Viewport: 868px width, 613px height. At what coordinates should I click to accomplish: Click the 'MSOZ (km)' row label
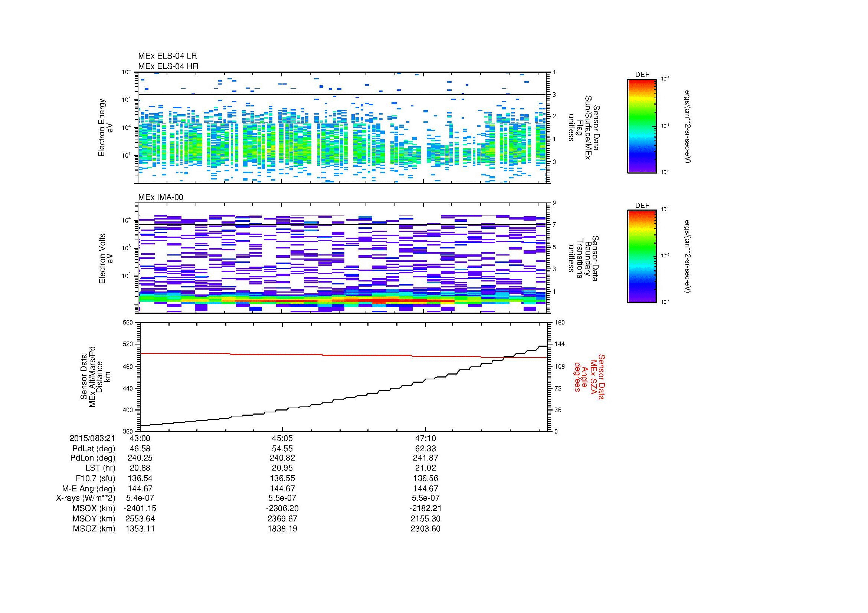click(94, 529)
